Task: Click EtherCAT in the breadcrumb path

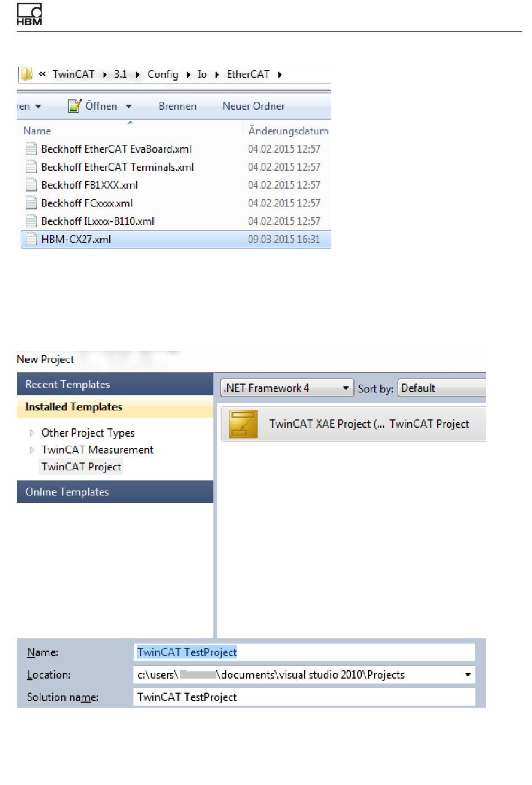Action: [x=248, y=74]
